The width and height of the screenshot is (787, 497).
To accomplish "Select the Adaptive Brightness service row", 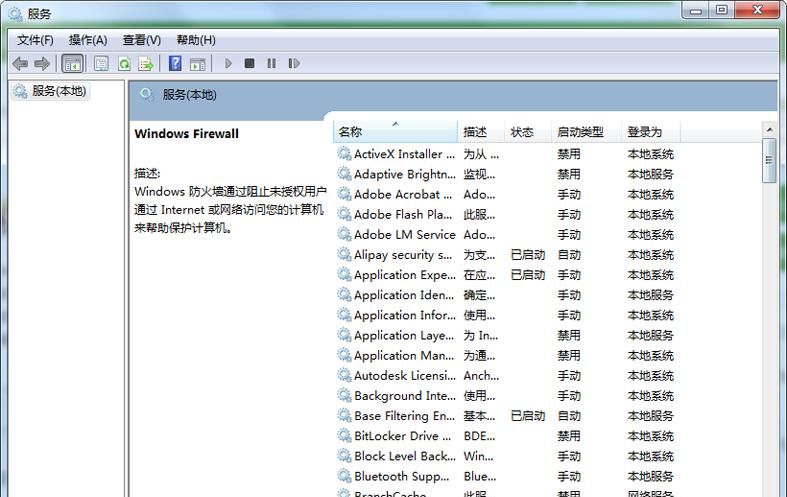I will [x=505, y=174].
